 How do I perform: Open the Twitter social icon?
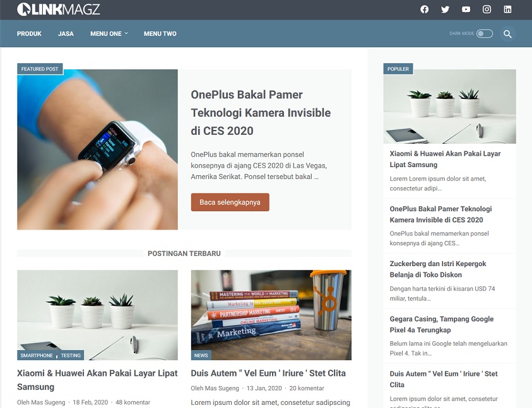tap(445, 9)
